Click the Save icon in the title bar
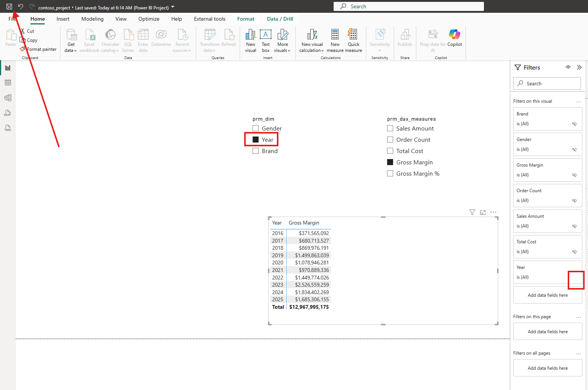588x390 pixels. point(9,6)
